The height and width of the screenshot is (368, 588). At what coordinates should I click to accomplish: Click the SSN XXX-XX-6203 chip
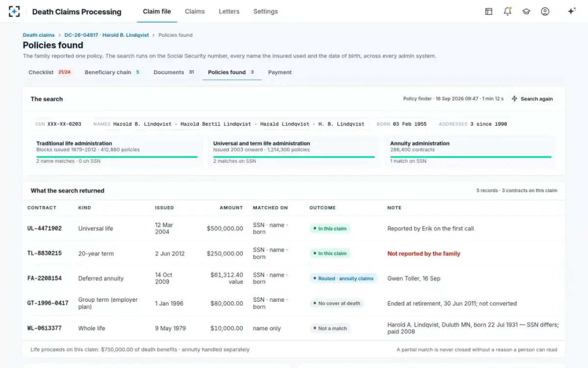[x=58, y=124]
